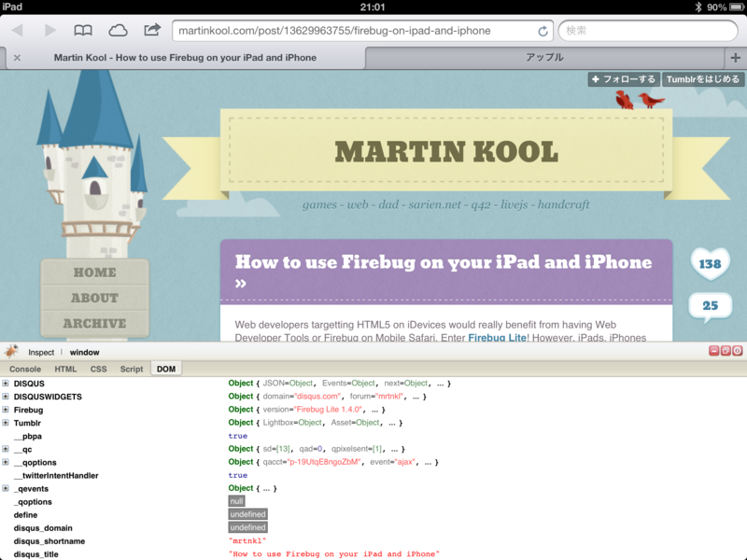
Task: Close the Martin Kool tab with the X
Action: (x=17, y=58)
